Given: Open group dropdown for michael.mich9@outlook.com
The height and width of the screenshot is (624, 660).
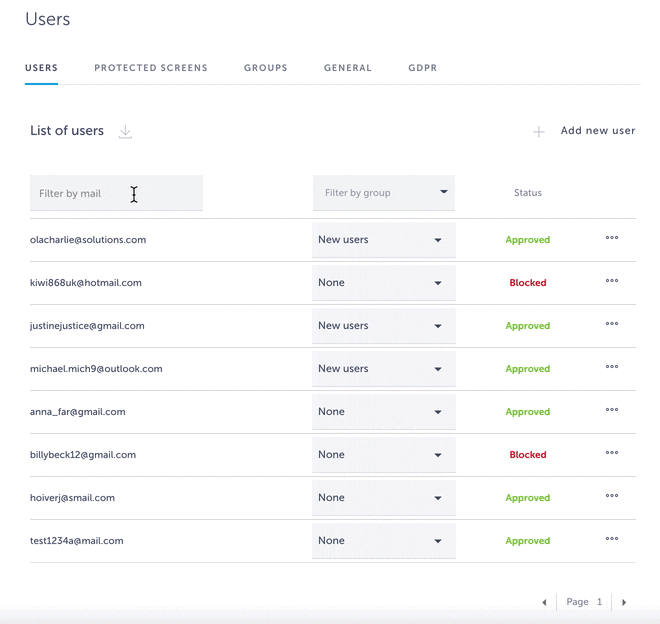Looking at the screenshot, I should click(384, 369).
